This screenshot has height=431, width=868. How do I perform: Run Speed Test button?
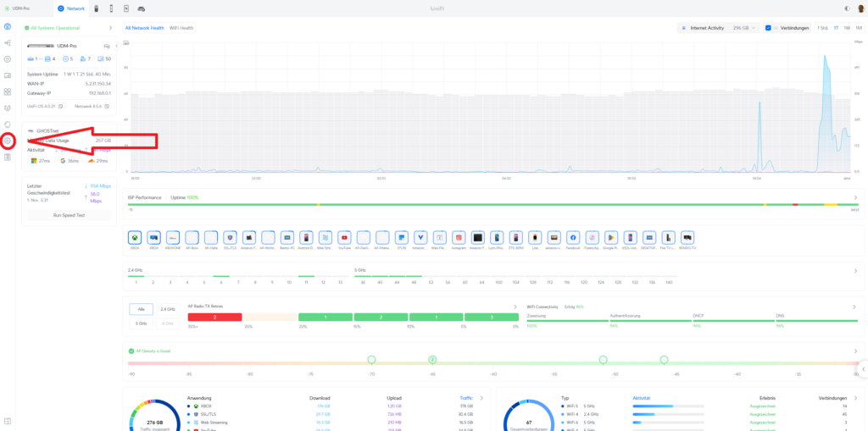(x=68, y=216)
